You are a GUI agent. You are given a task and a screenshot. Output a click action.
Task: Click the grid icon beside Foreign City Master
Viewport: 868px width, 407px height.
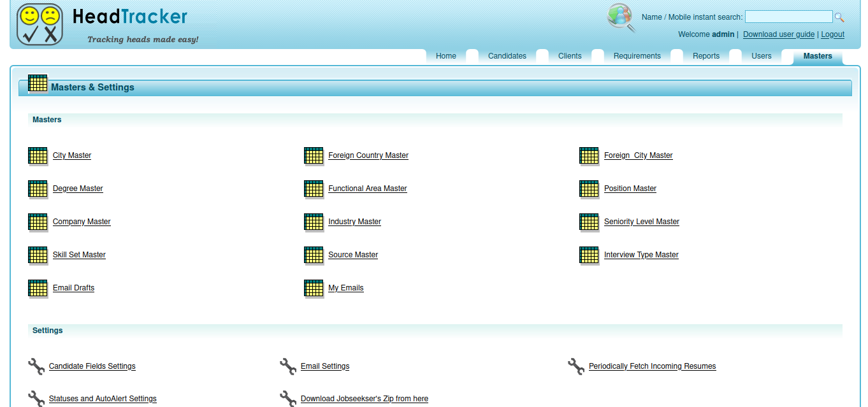590,156
